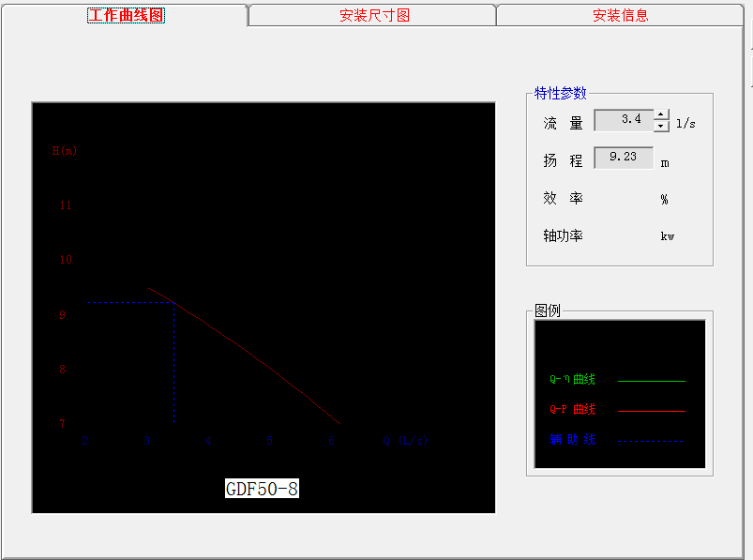Click the kw unit label

pos(667,236)
